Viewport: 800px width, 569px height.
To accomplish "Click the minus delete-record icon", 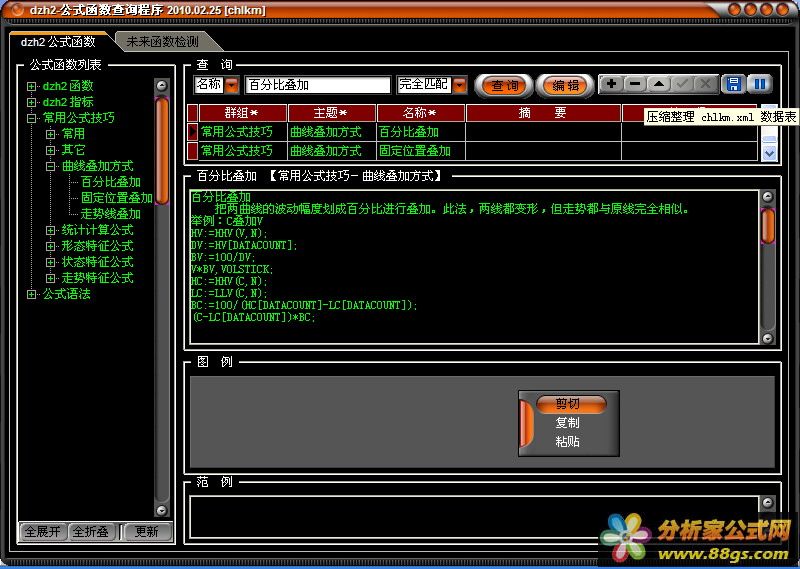I will [x=635, y=84].
